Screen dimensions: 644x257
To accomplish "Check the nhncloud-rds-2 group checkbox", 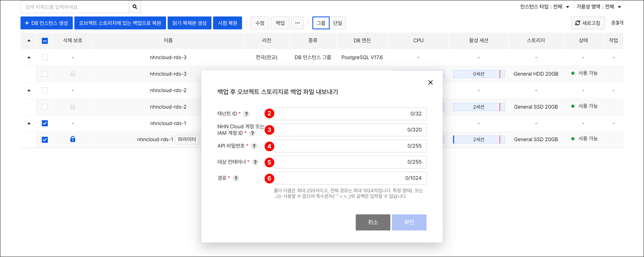I will click(45, 90).
